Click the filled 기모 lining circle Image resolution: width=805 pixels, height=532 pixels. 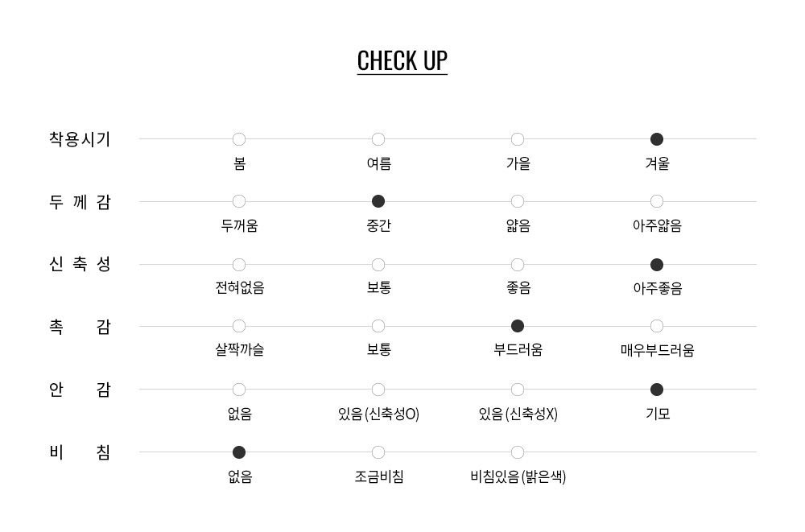pos(657,390)
